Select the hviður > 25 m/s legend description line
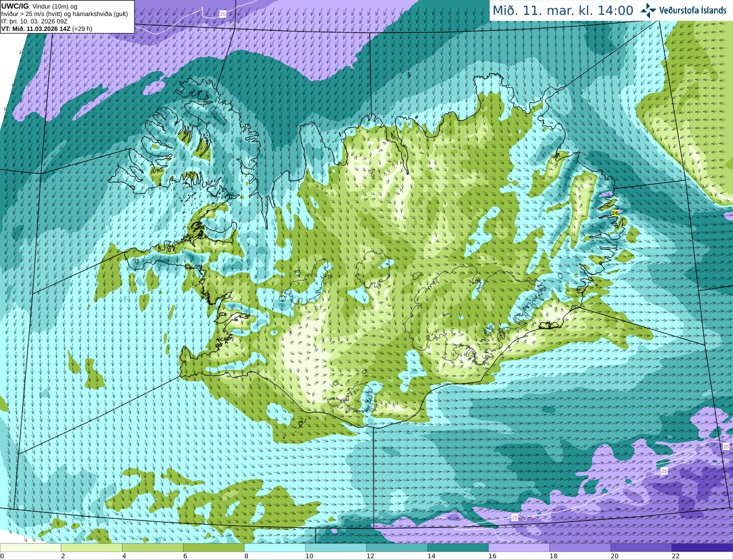This screenshot has height=560, width=733. tap(64, 14)
